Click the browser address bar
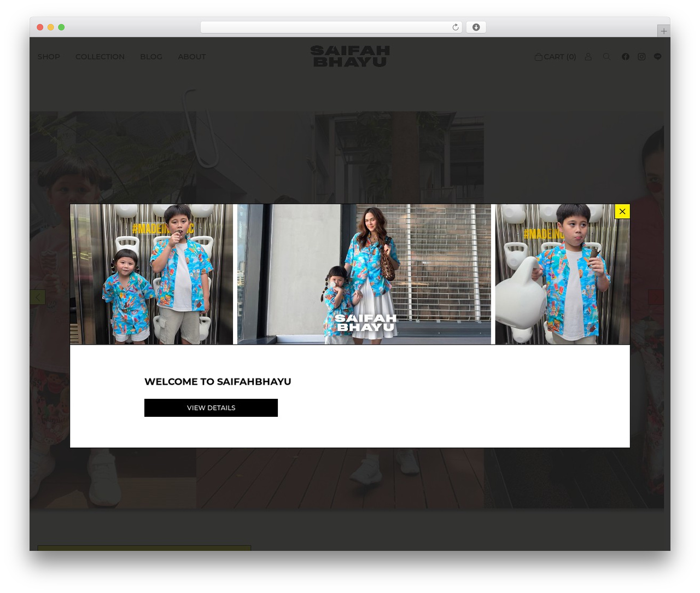 [x=331, y=27]
